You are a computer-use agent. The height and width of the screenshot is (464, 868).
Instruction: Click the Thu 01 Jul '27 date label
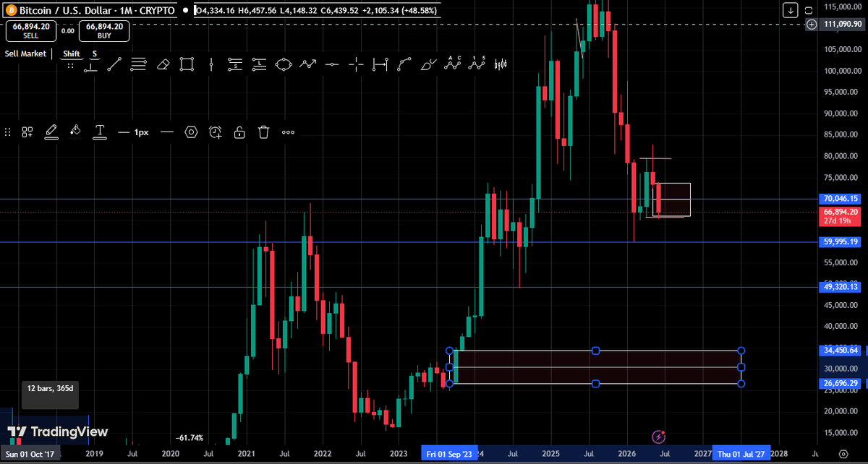point(741,454)
